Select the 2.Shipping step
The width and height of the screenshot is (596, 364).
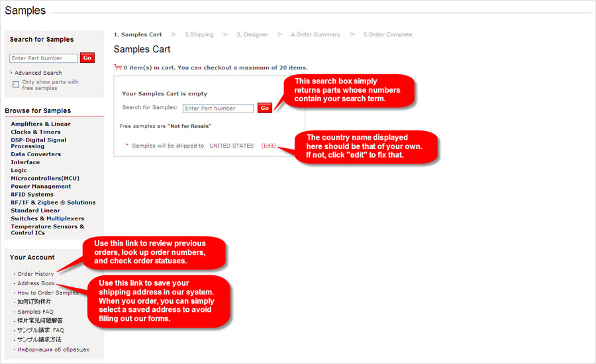(x=199, y=34)
